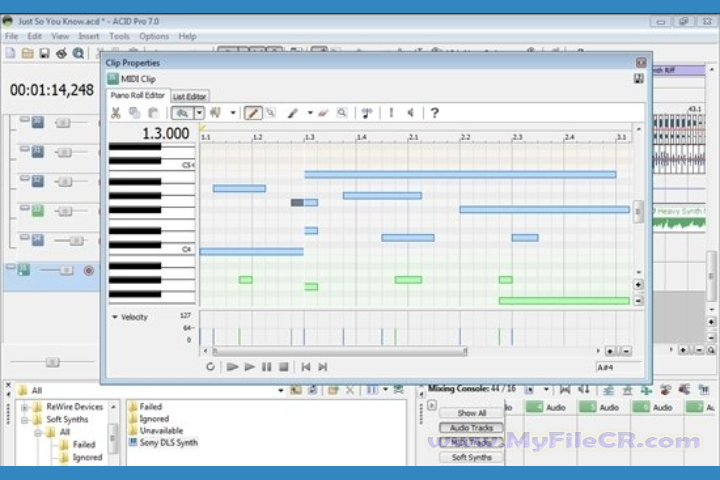Toggle the snapping button in piano roll toolbar
Screen dimensions: 720x480
[183, 113]
